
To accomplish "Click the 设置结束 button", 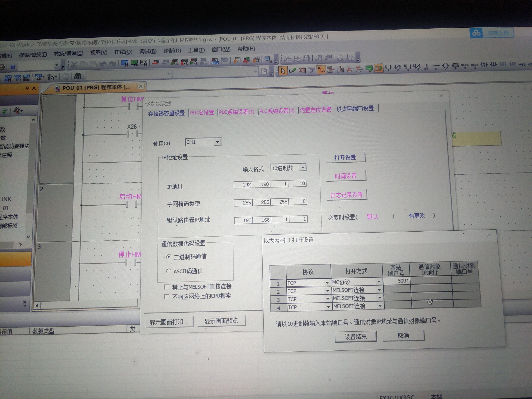I will [355, 336].
